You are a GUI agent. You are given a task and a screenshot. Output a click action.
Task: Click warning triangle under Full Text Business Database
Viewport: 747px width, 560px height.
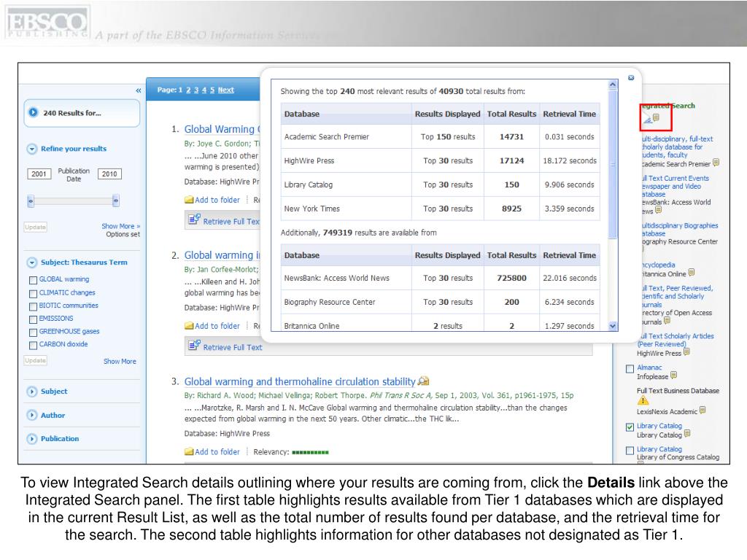(643, 400)
